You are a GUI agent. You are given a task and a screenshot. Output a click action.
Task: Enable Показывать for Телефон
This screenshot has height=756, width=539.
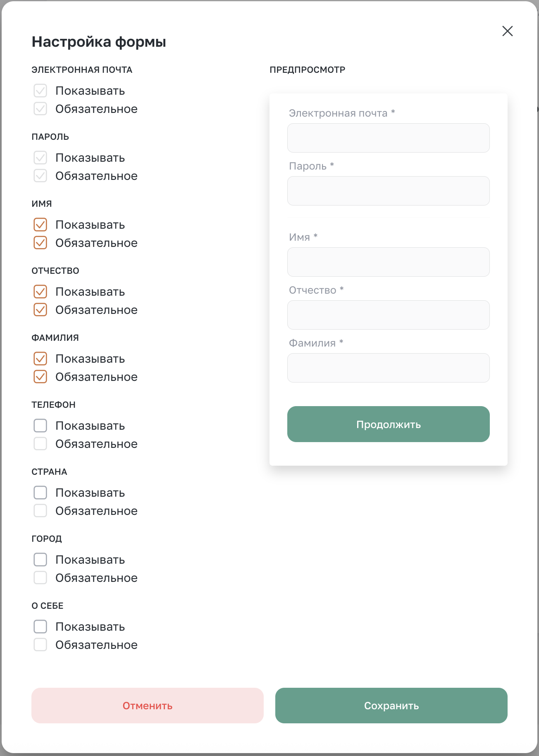point(41,426)
